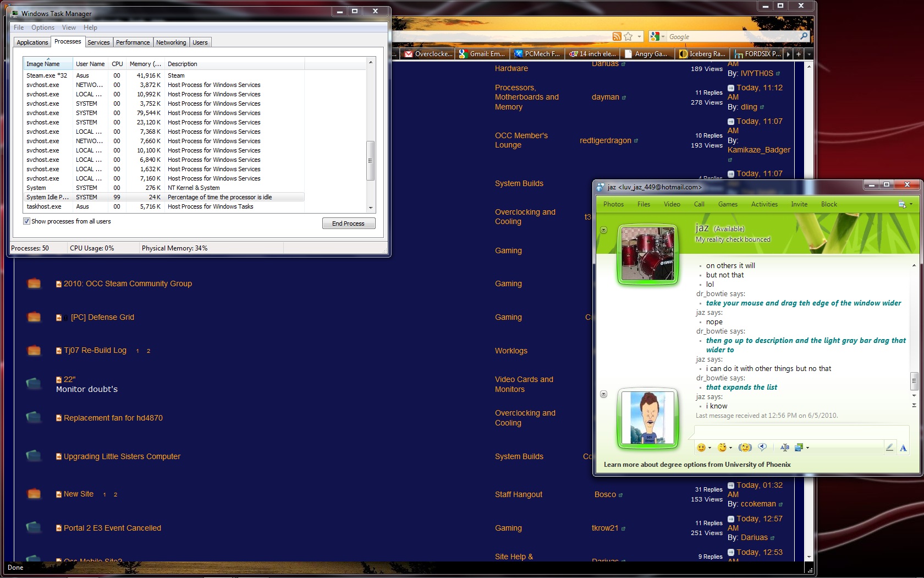Image resolution: width=924 pixels, height=578 pixels.
Task: Click the magnifier icon in Google search box
Action: (804, 36)
